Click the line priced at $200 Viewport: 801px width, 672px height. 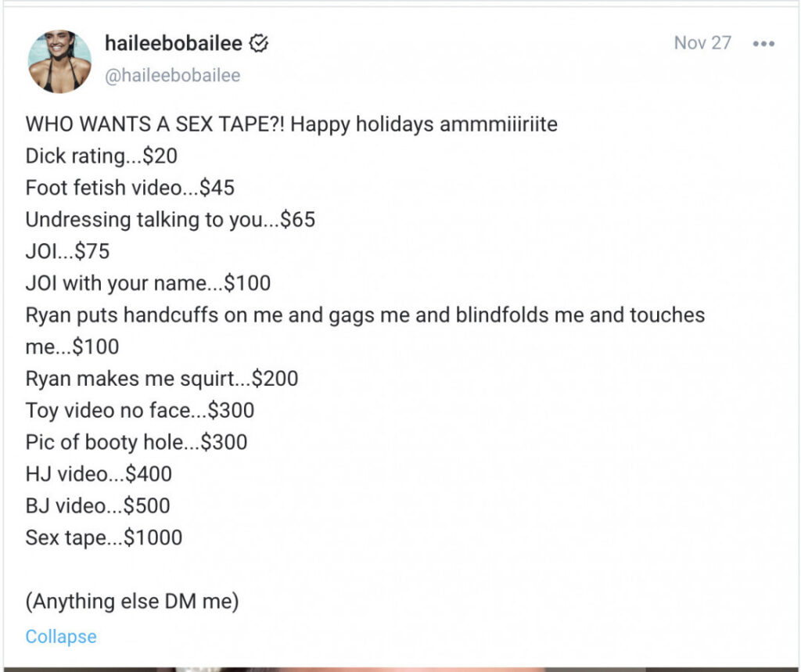click(x=161, y=379)
